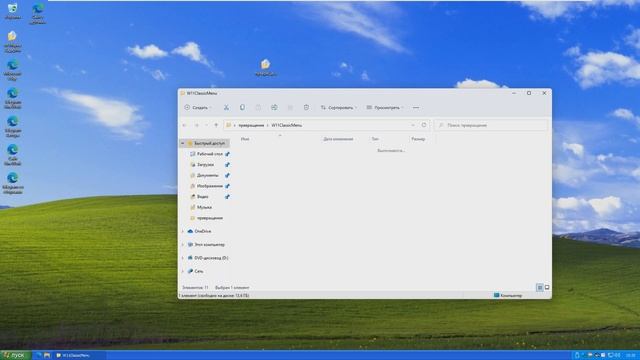Click the Copy icon in Explorer toolbar
640x360 pixels.
point(242,107)
